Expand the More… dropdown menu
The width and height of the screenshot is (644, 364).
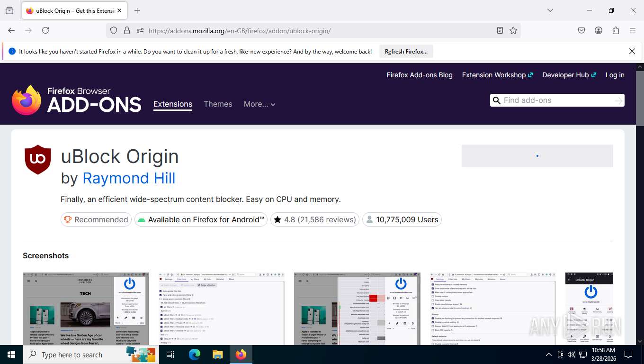click(259, 104)
